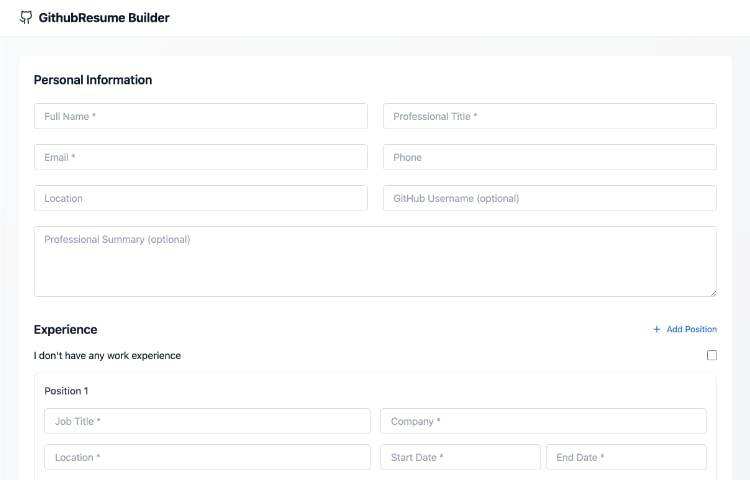Focus the Job Title field

tap(207, 421)
